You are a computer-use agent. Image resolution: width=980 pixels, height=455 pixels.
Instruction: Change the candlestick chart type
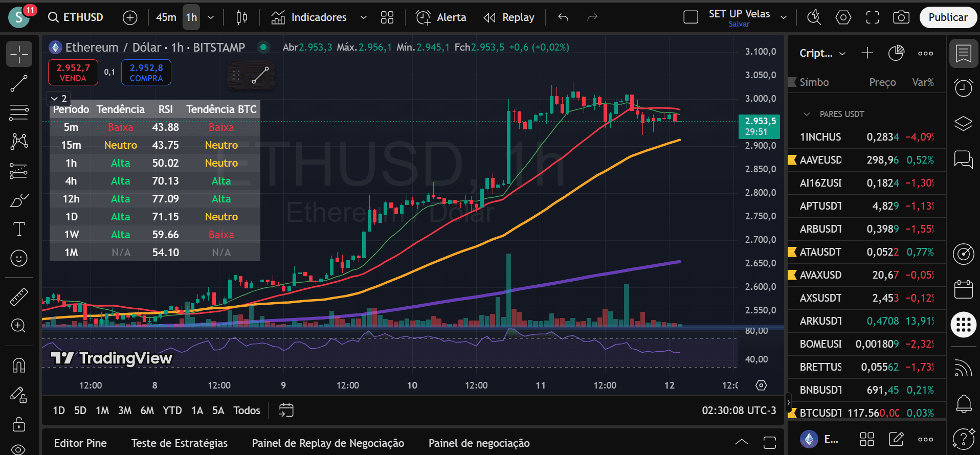pyautogui.click(x=242, y=17)
